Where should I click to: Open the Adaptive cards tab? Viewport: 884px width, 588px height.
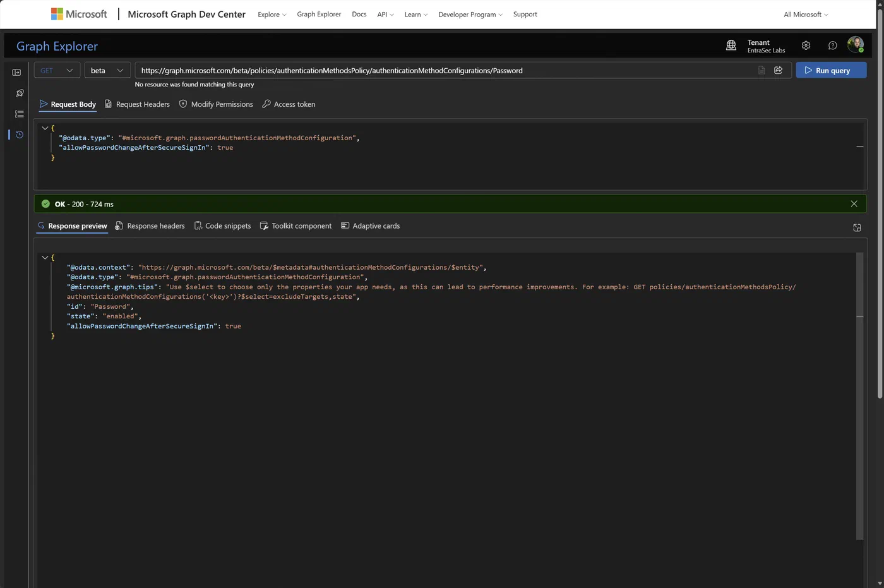pos(370,226)
